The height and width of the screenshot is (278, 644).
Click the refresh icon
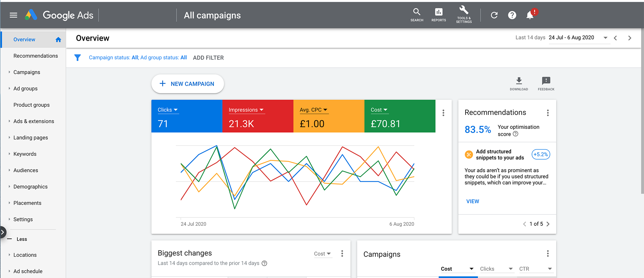pyautogui.click(x=494, y=15)
